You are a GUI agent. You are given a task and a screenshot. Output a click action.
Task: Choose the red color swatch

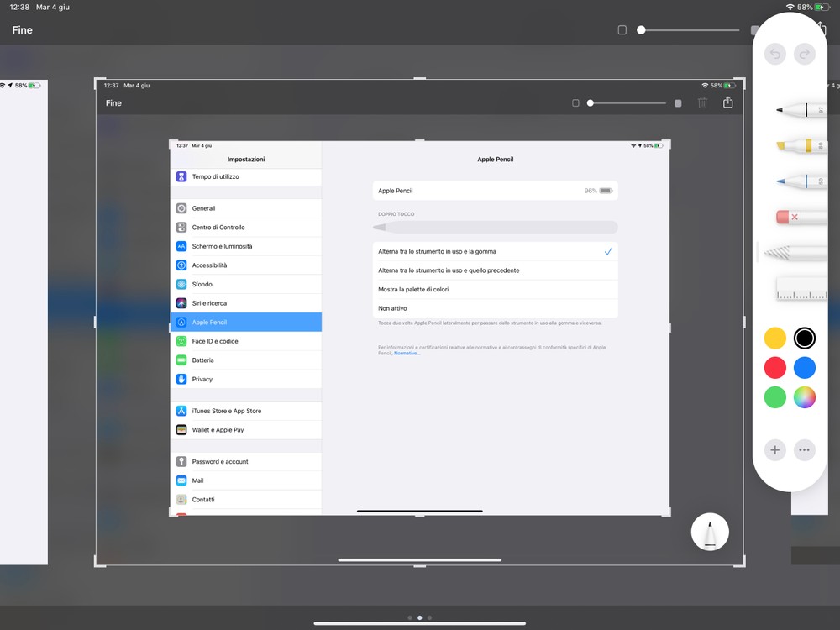tap(774, 368)
